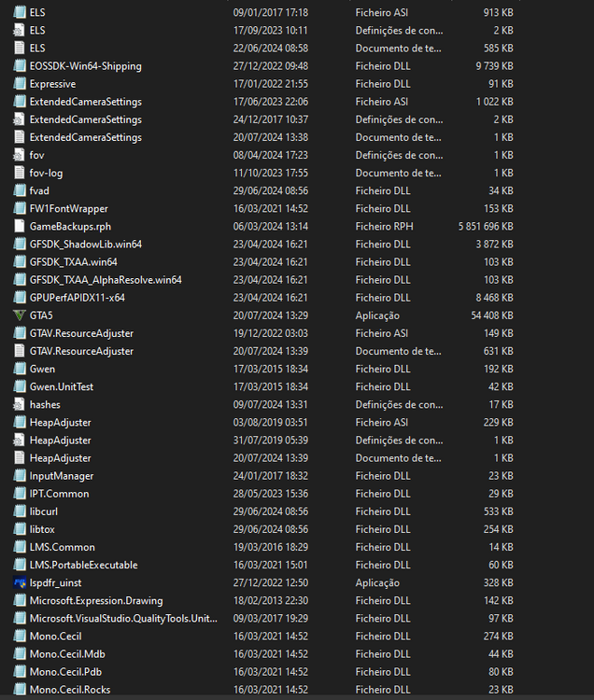594x700 pixels.
Task: Click the Mono.Cecil.Rocks file icon
Action: 20,690
